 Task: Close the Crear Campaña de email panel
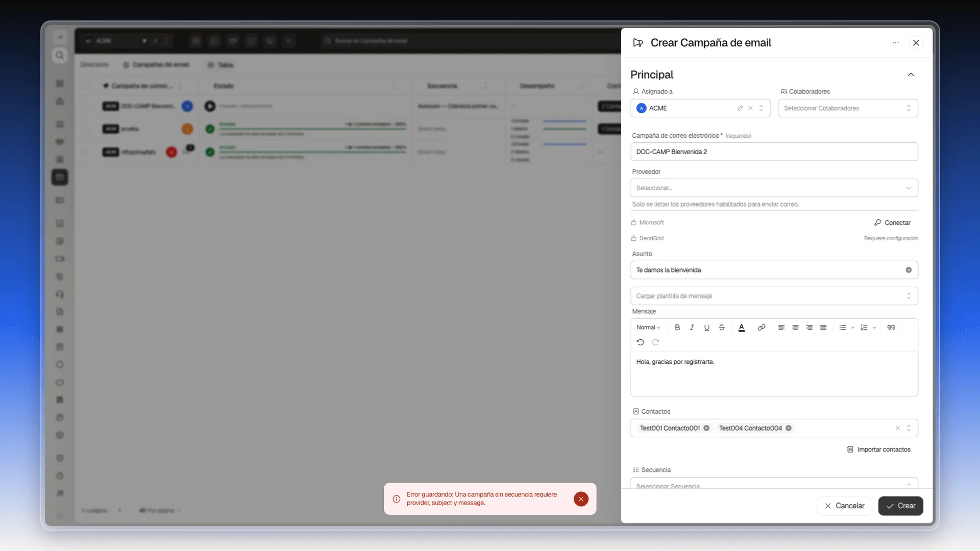pyautogui.click(x=916, y=43)
